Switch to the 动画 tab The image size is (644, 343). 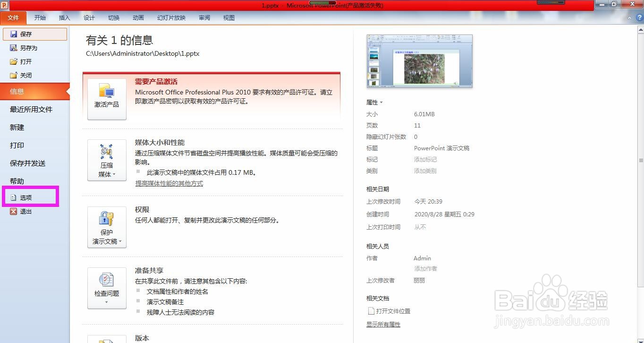[x=138, y=18]
